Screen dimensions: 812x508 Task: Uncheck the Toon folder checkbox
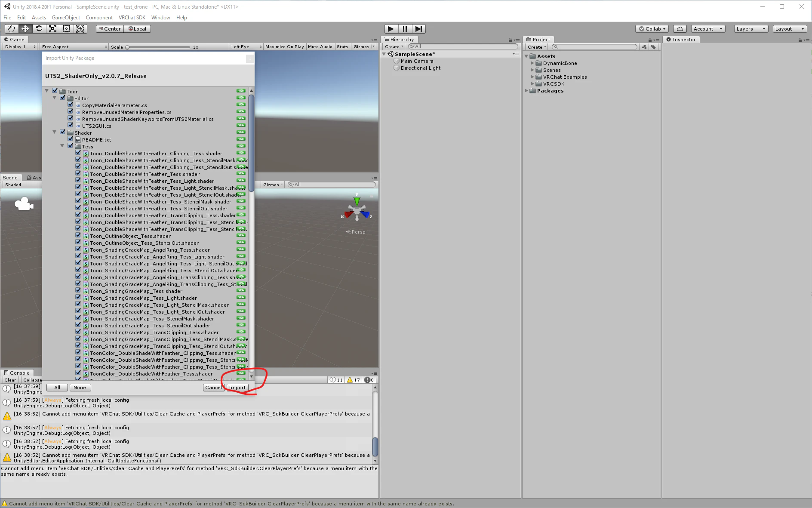55,91
